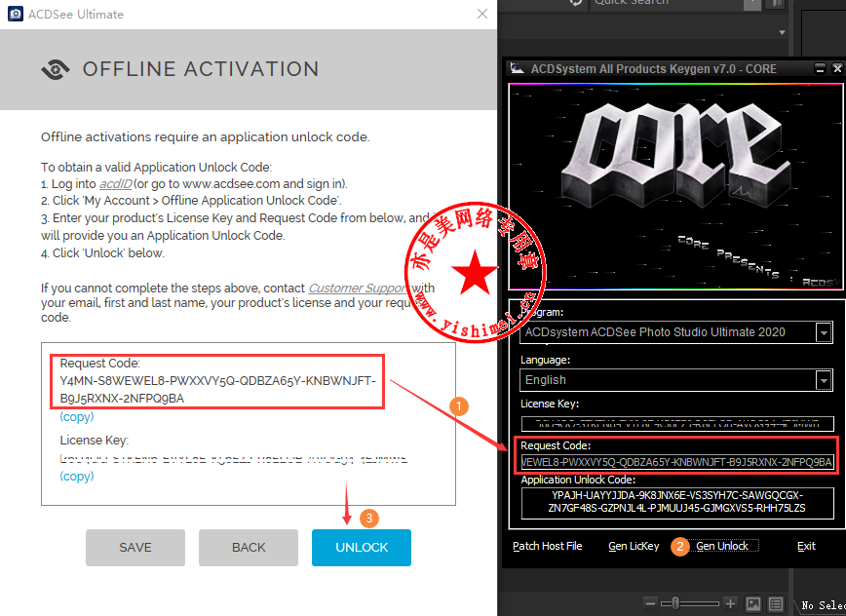Click the Request Code field in Keygen
Viewport: 846px width, 616px height.
[x=677, y=462]
